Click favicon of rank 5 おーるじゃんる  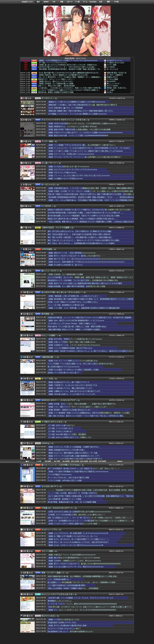coord(21,185)
